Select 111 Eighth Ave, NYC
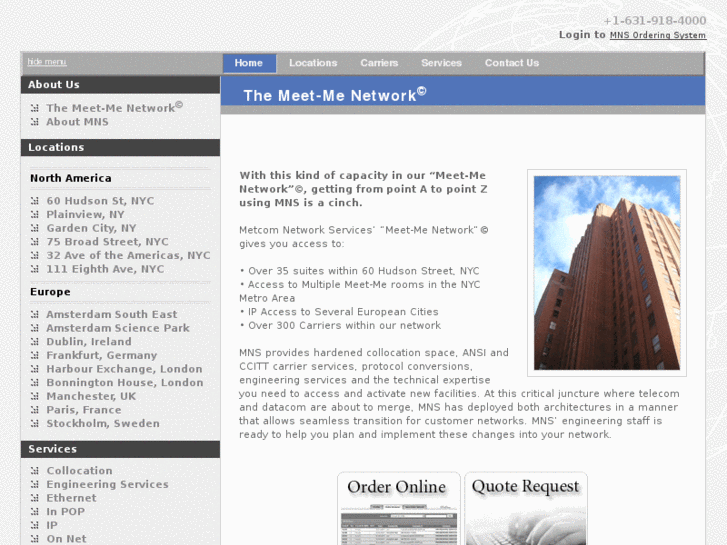 pyautogui.click(x=105, y=269)
